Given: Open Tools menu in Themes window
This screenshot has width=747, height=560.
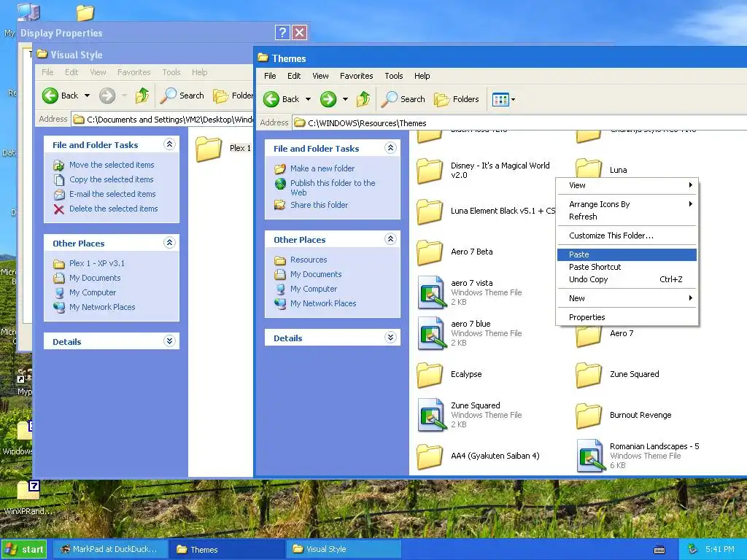Looking at the screenshot, I should point(393,76).
